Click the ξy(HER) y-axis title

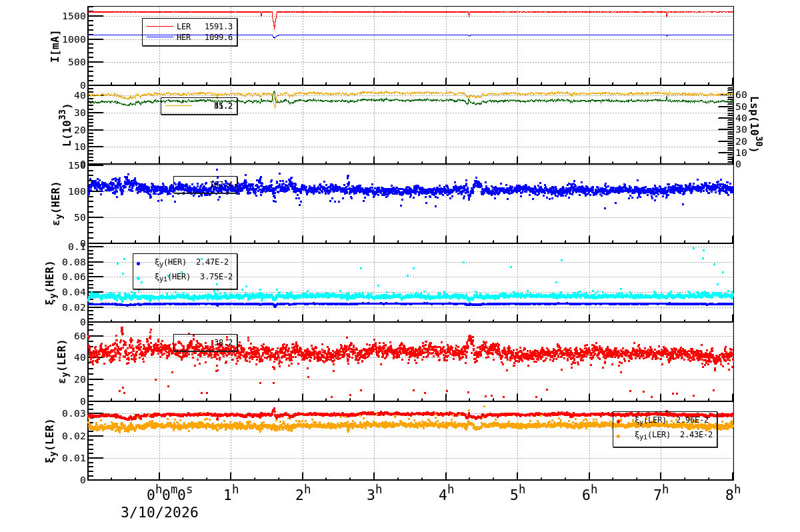[50, 283]
